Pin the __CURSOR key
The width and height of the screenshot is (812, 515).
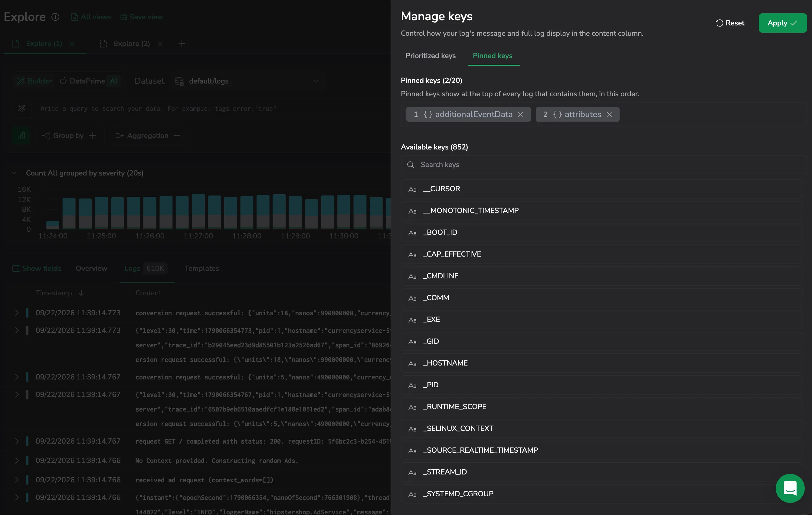pos(601,189)
